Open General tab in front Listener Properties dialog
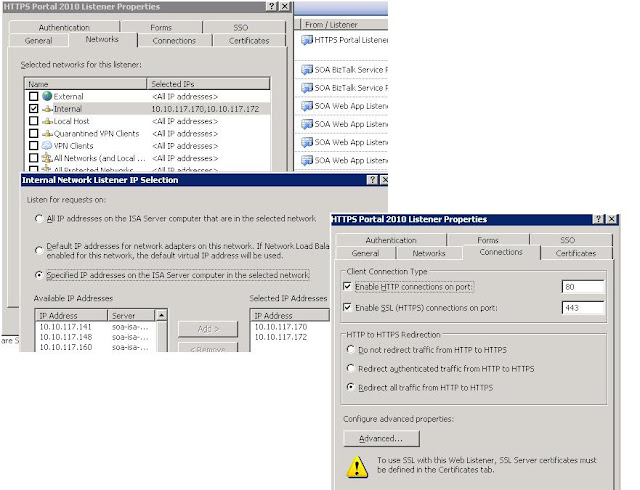This screenshot has width=640, height=490. (x=365, y=253)
